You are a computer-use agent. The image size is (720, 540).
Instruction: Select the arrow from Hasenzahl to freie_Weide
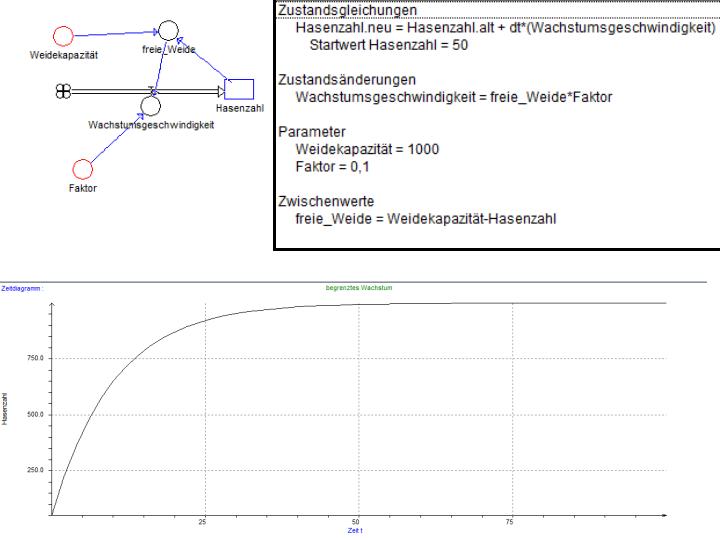pos(204,61)
